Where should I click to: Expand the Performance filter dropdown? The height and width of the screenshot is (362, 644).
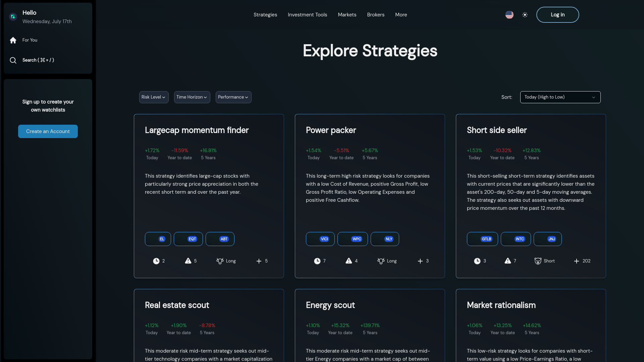(x=233, y=97)
